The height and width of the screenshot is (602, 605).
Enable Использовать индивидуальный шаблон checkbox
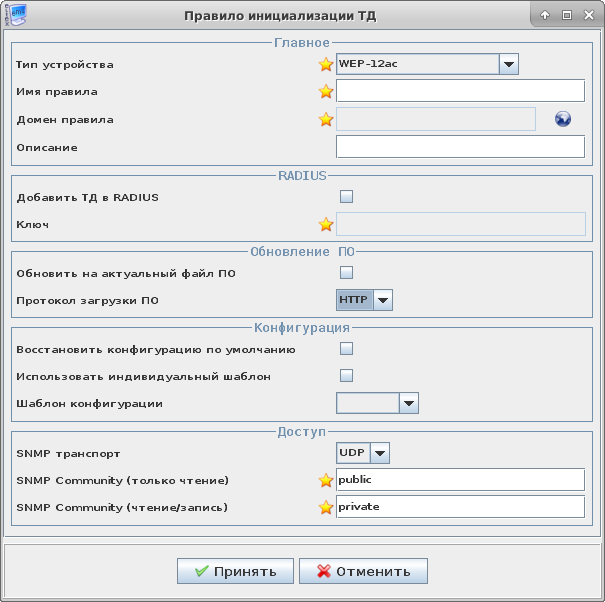click(x=347, y=376)
